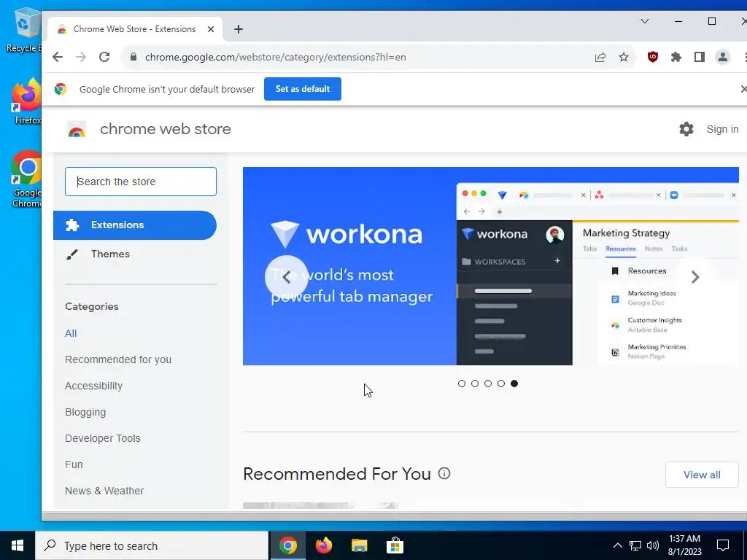The image size is (747, 560).
Task: Open the Developer Tools category
Action: (103, 438)
